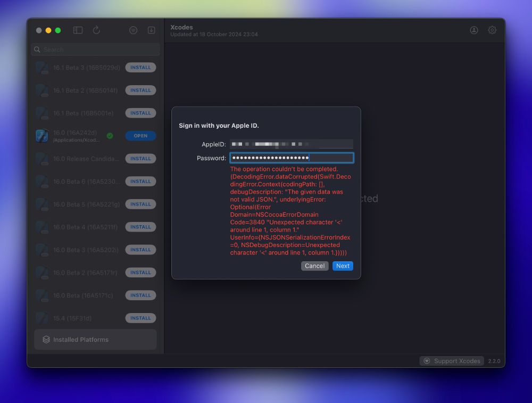Image resolution: width=532 pixels, height=403 pixels.
Task: Install Xcode 15.4 (15F31d)
Action: pyautogui.click(x=140, y=318)
